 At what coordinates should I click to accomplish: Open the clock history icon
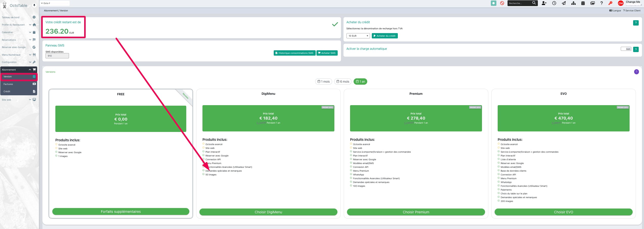(x=554, y=3)
